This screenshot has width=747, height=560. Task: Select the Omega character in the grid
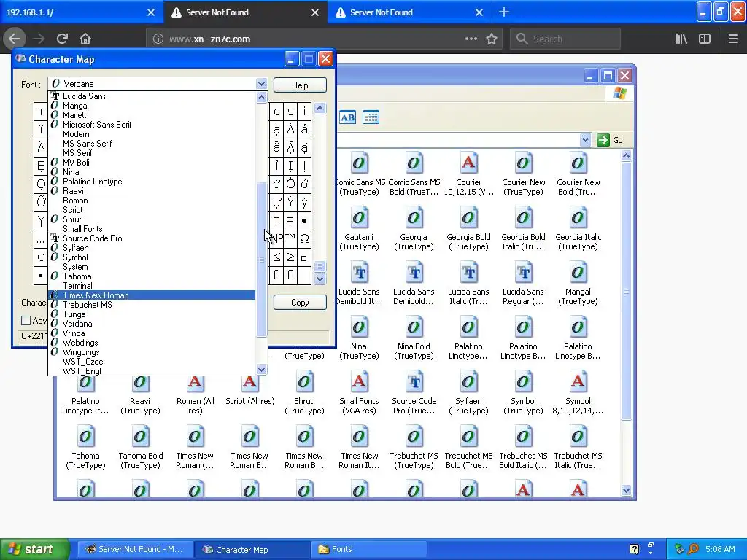[x=304, y=238]
